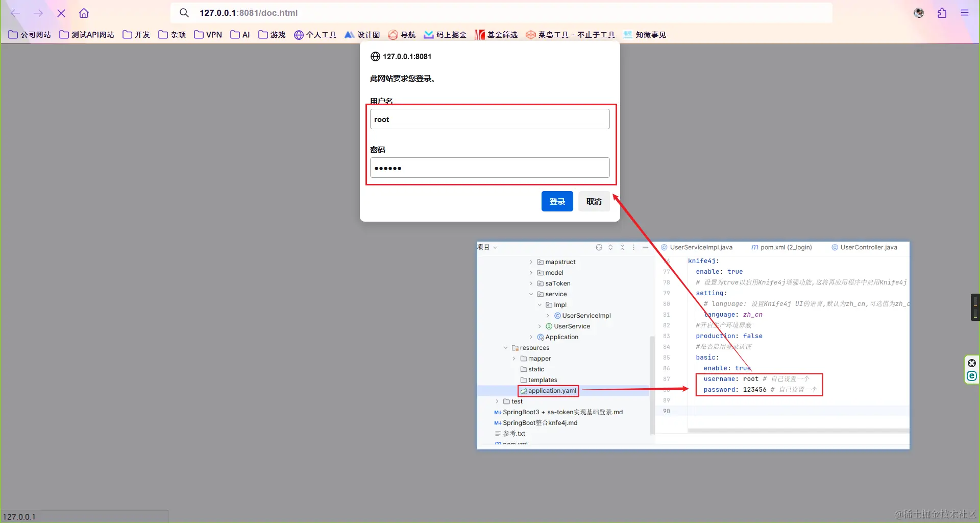Image resolution: width=980 pixels, height=523 pixels.
Task: Click the vertical three-dots options in IDE panel
Action: coord(634,247)
